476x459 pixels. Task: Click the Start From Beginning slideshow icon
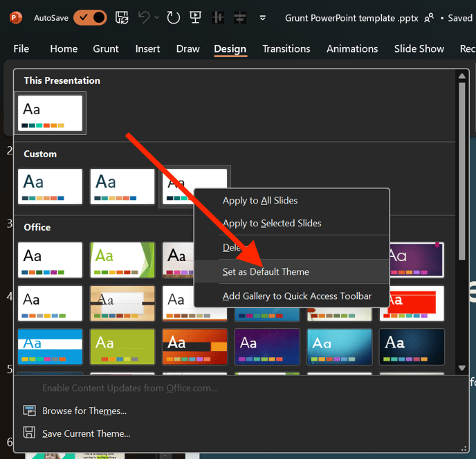(196, 17)
